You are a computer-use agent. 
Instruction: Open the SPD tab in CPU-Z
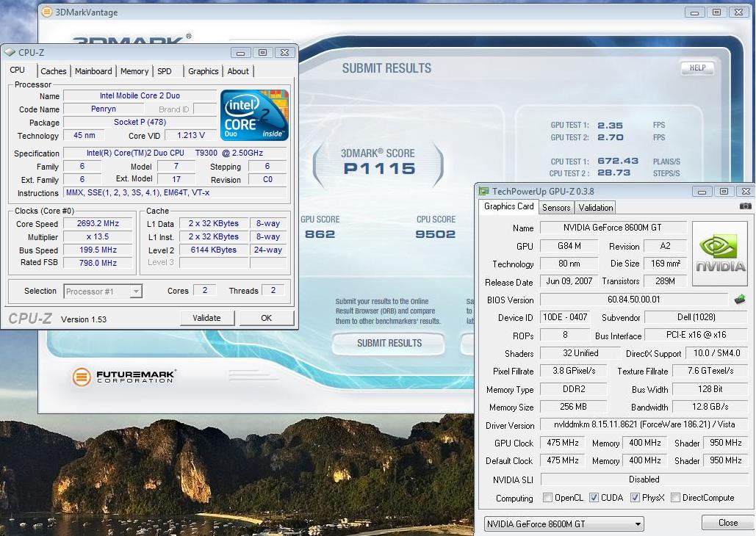pos(165,71)
